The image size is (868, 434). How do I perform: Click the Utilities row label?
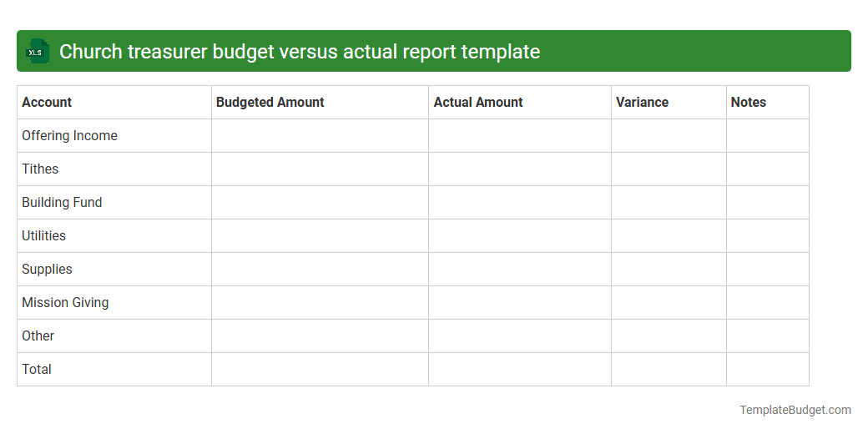(43, 236)
